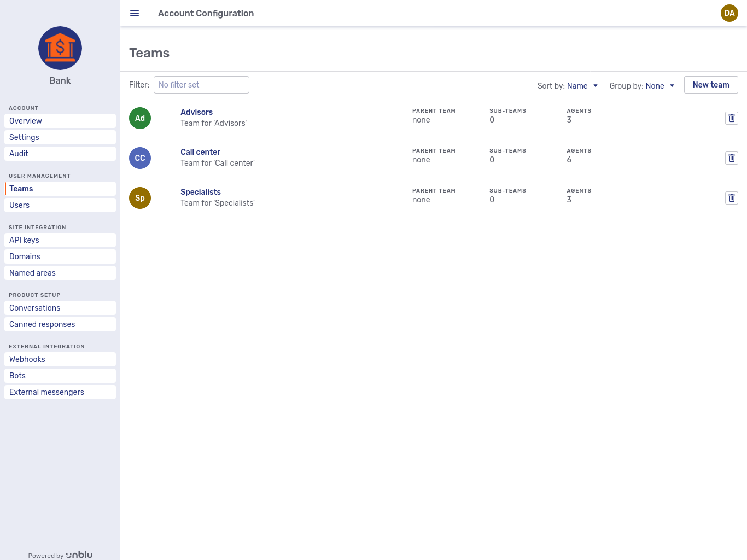Click the 'Powered by unblu' logo
Viewport: 747px width, 560px height.
60,555
